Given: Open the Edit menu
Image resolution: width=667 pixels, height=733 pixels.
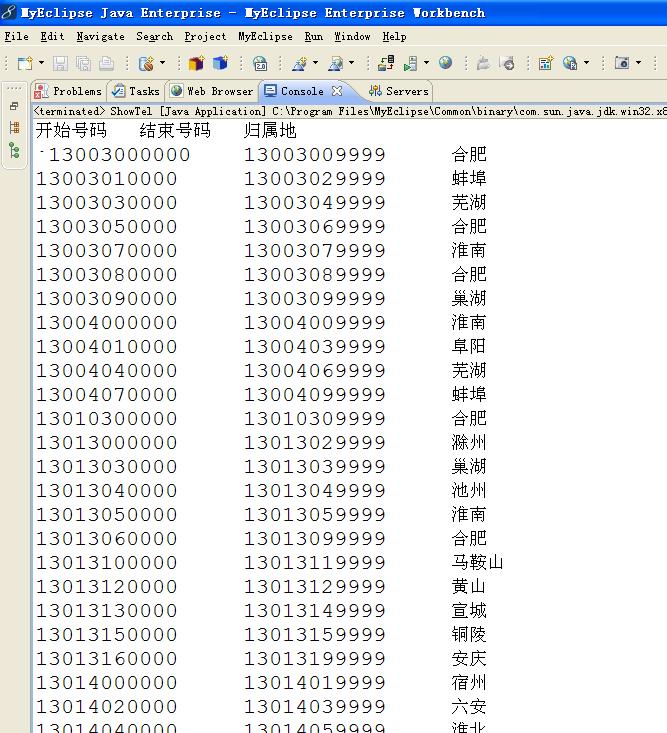Looking at the screenshot, I should point(52,36).
